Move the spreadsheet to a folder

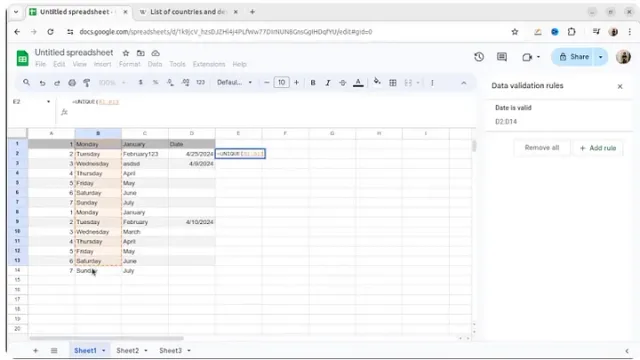tap(140, 53)
